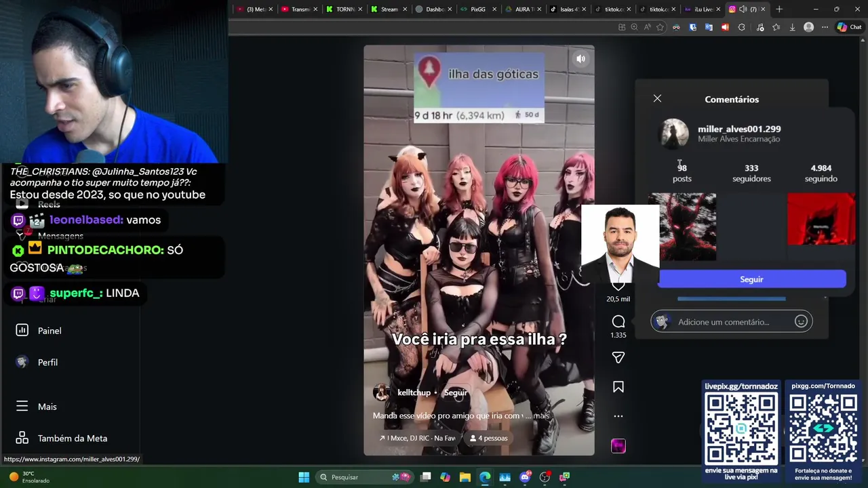868x488 pixels.
Task: Open a new browser tab with plus
Action: 779,9
